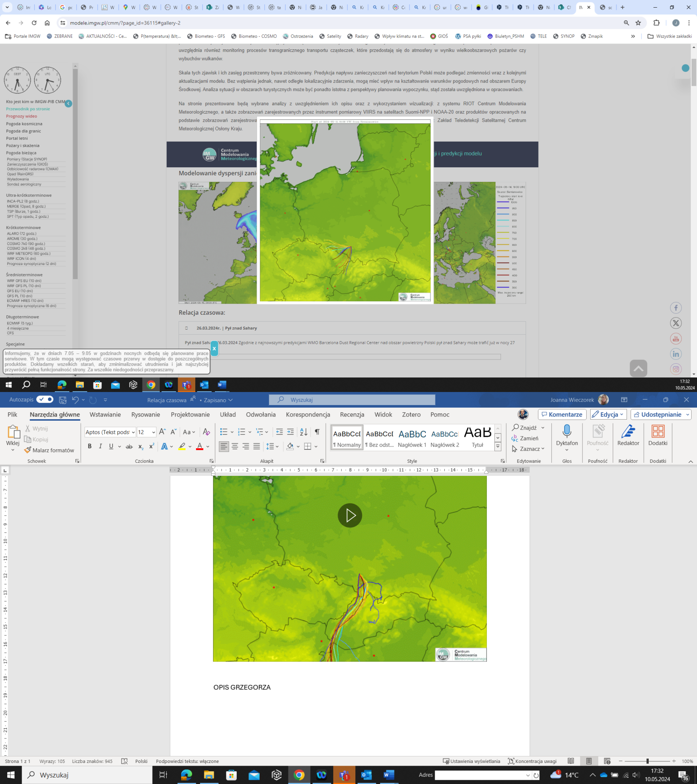The width and height of the screenshot is (697, 784).
Task: Adjust the Word zoom slider
Action: tap(647, 761)
